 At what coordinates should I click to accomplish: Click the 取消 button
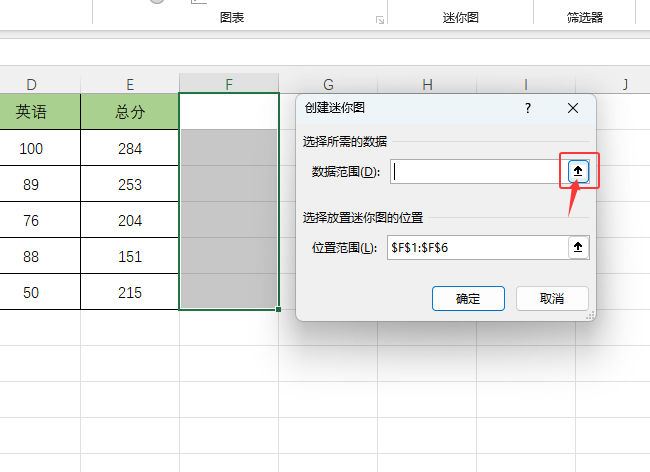[x=552, y=298]
